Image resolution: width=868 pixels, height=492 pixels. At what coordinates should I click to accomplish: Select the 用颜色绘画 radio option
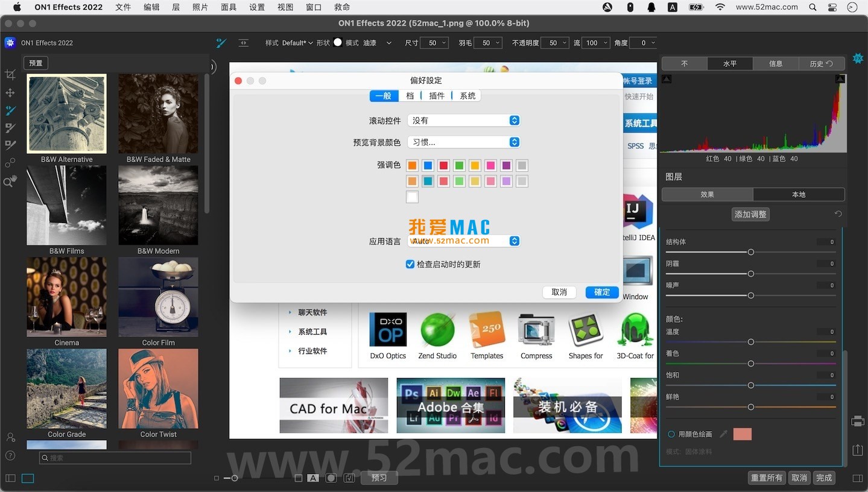671,434
